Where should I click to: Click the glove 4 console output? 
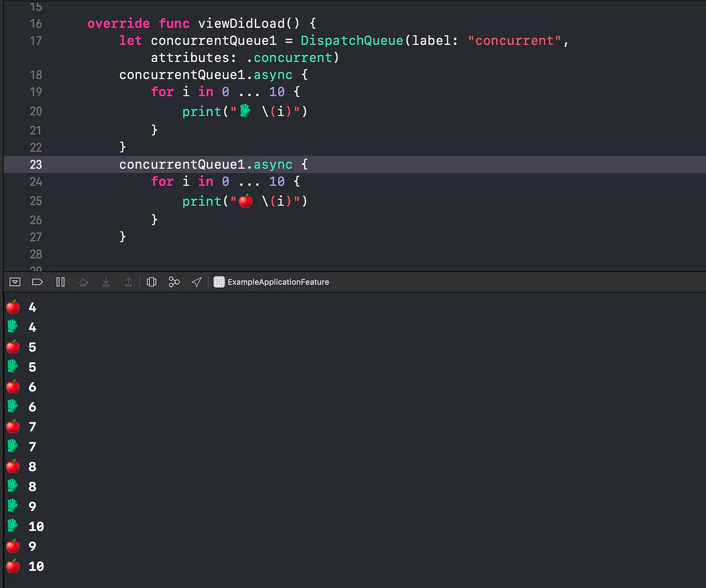[x=21, y=327]
